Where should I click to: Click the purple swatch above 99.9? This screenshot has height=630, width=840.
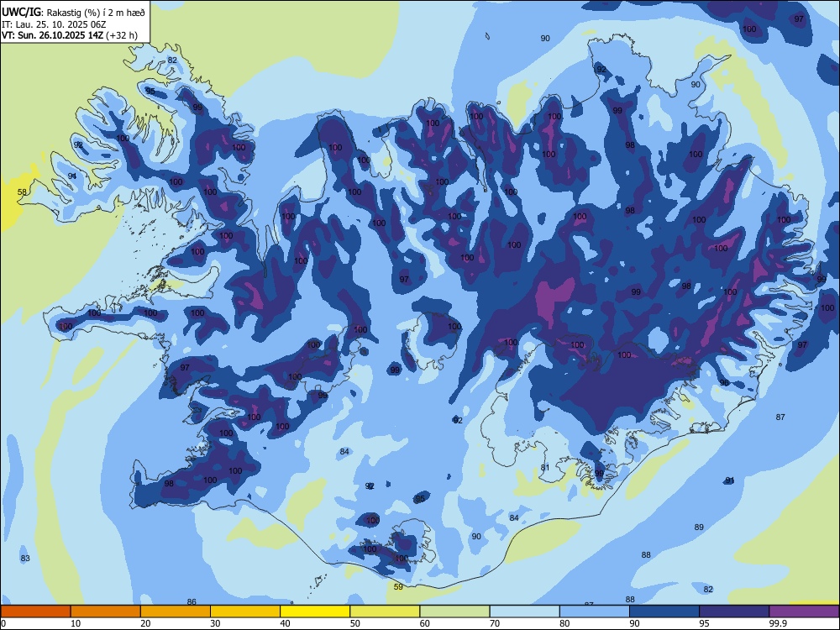click(804, 612)
